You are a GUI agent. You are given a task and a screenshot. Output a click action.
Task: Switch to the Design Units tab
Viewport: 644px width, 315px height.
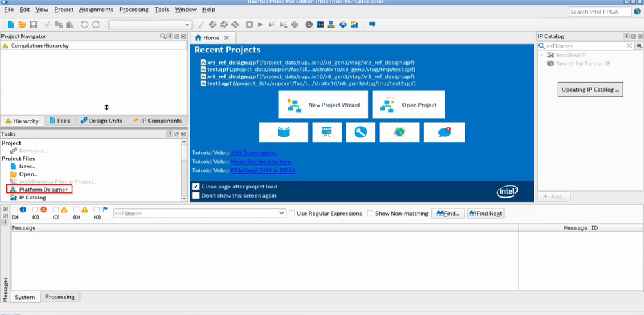pos(101,121)
